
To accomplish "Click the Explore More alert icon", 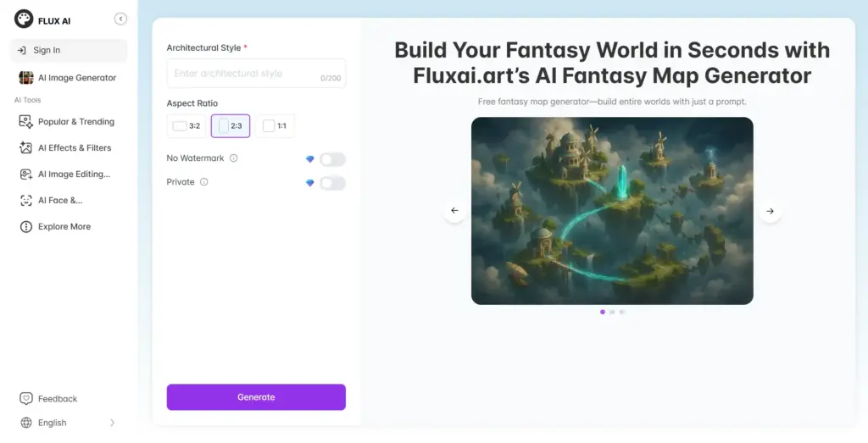I will point(26,227).
